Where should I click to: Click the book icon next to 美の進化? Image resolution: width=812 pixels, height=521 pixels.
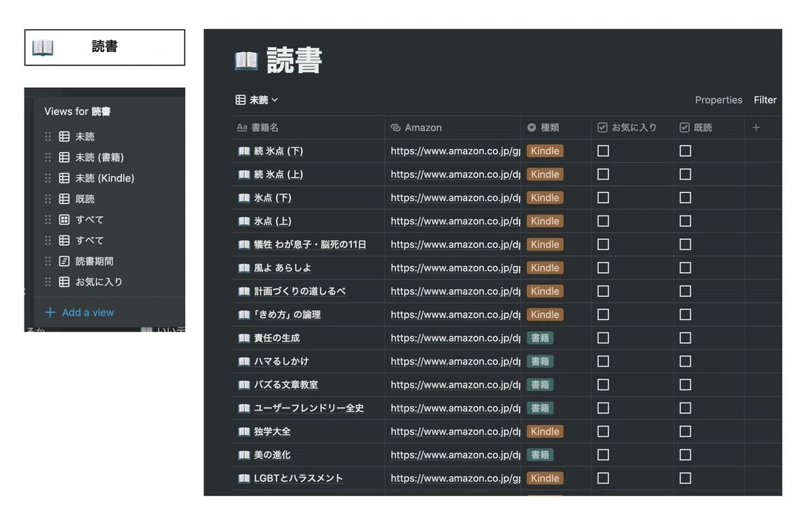[244, 455]
